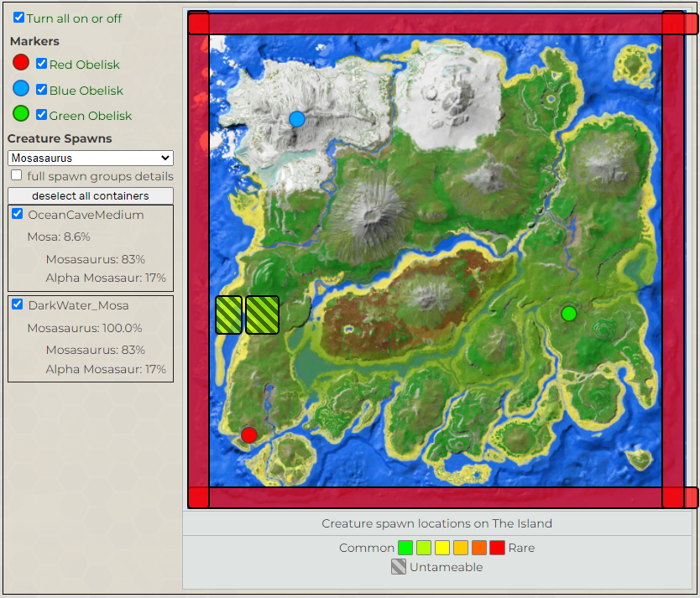The image size is (700, 598).
Task: Click the deselect all containers button
Action: pos(91,195)
